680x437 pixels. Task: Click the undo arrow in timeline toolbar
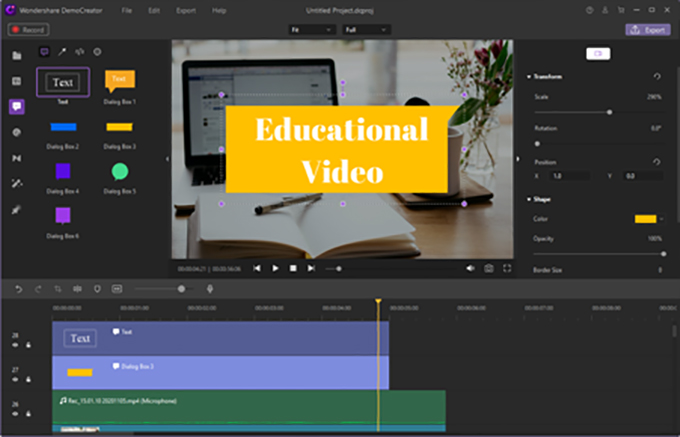pyautogui.click(x=17, y=288)
